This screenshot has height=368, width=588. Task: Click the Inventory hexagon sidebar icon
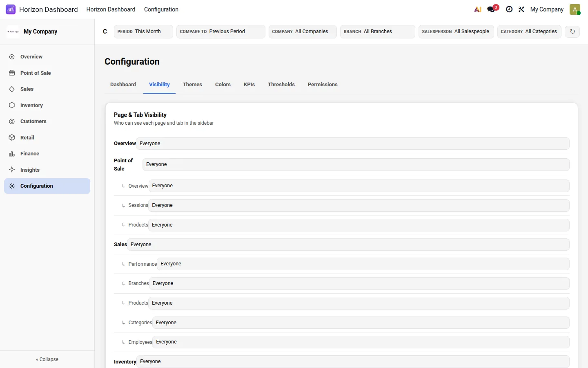12,105
